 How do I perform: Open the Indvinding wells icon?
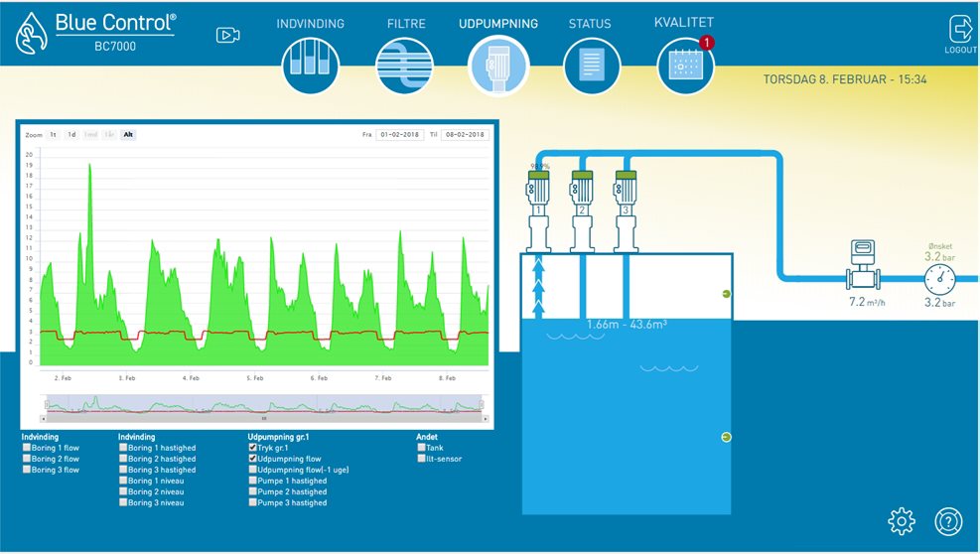click(310, 65)
